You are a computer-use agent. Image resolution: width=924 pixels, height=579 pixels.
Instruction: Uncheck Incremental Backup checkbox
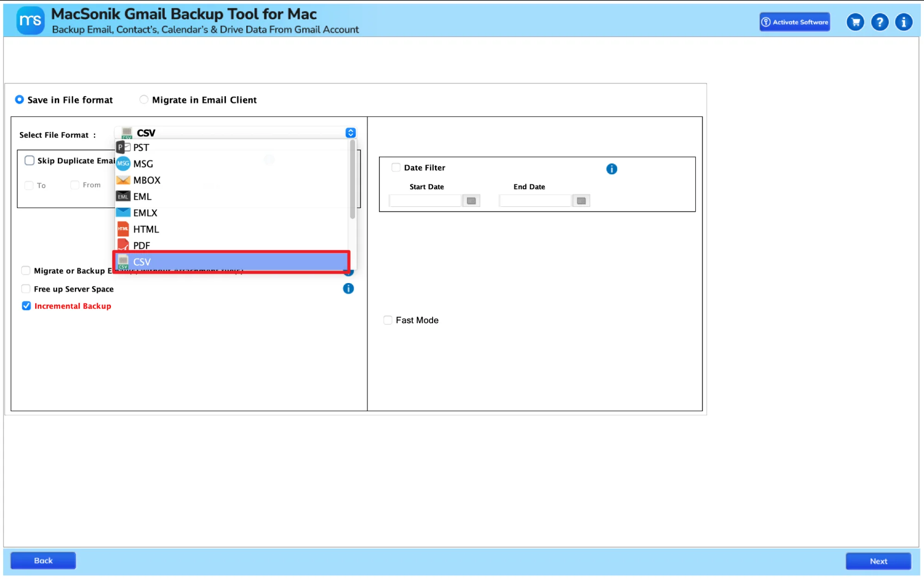click(x=26, y=306)
